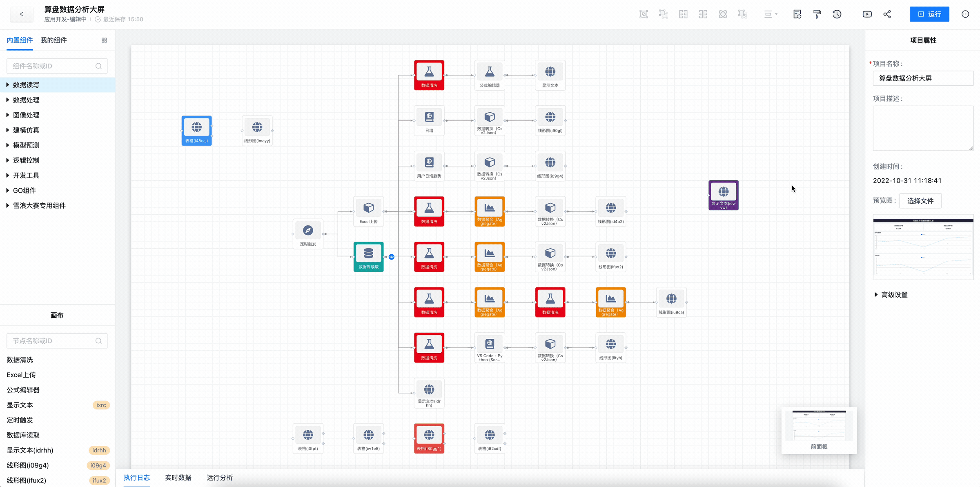Expand the 数据处理 component category
The width and height of the screenshot is (980, 487).
tap(26, 100)
